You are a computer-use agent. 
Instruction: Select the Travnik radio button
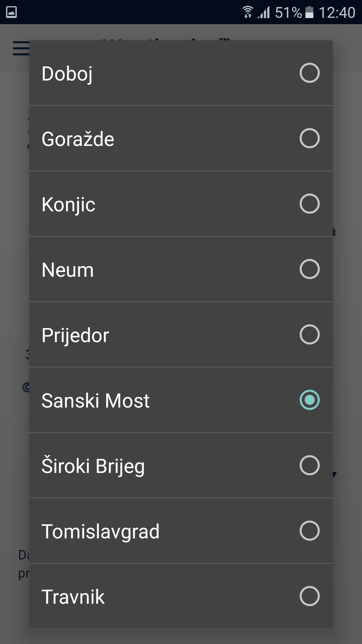pos(309,596)
